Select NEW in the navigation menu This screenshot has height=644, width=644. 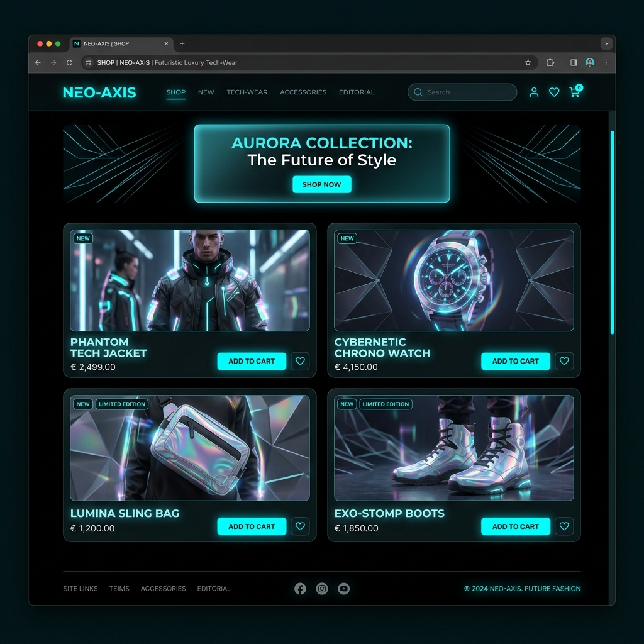click(206, 92)
